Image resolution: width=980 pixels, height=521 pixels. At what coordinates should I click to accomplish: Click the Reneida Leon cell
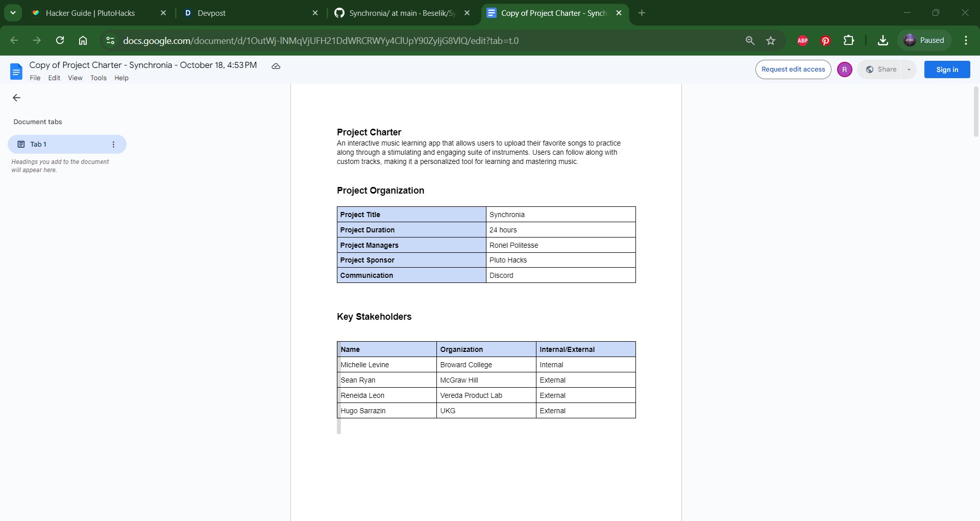click(387, 395)
